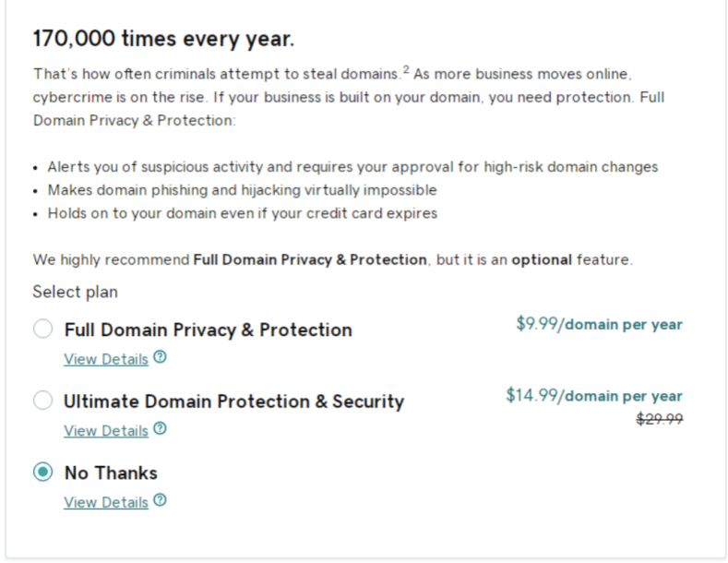Open View Details under Ultimate Domain Protection plan
The height and width of the screenshot is (563, 728).
[106, 430]
